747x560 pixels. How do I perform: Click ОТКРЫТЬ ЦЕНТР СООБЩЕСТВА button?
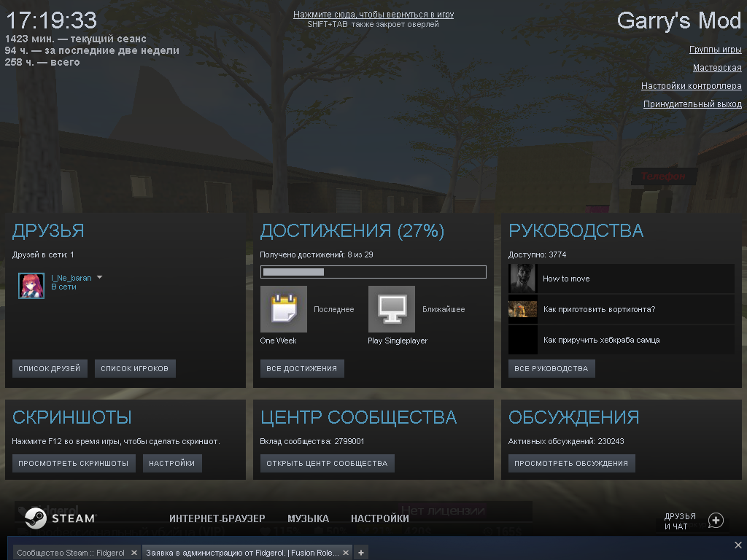pyautogui.click(x=327, y=463)
